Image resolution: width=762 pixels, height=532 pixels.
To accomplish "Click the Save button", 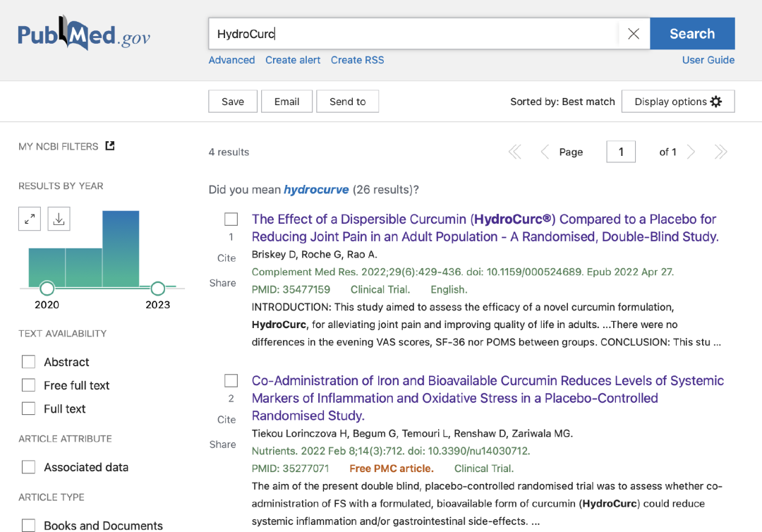I will coord(233,102).
